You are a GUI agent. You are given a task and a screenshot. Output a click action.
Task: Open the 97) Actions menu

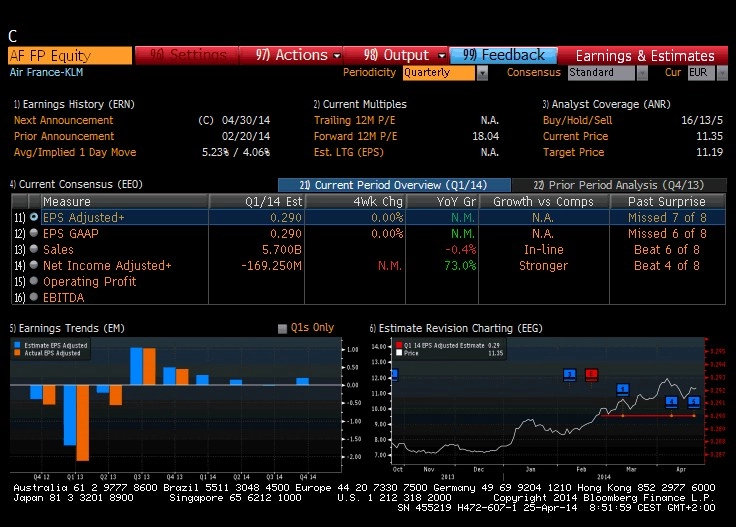[x=291, y=55]
